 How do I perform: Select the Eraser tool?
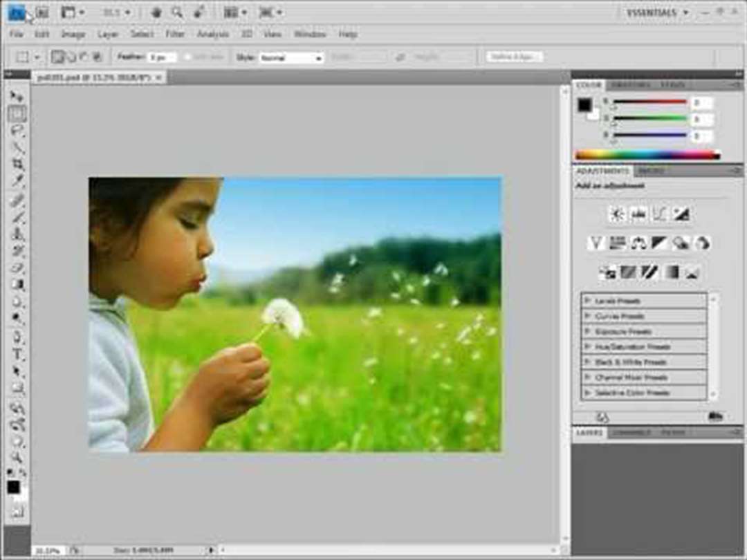point(17,268)
